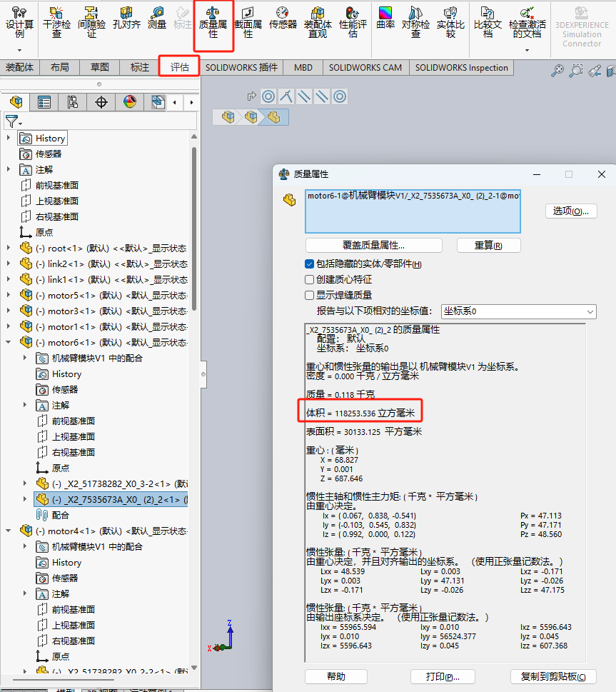The width and height of the screenshot is (616, 692).
Task: Uncheck 包括隐藏的实体/零部件 checkbox
Action: 309,264
